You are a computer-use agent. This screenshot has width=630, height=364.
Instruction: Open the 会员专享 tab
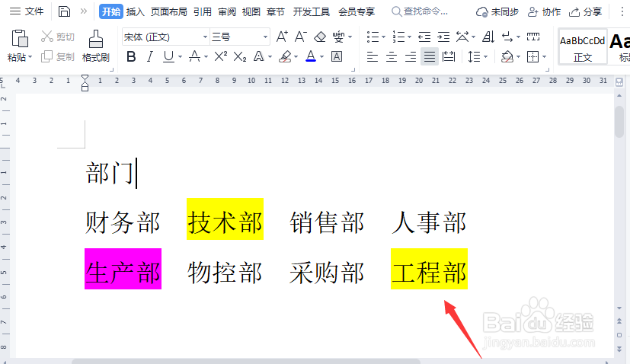pyautogui.click(x=357, y=11)
